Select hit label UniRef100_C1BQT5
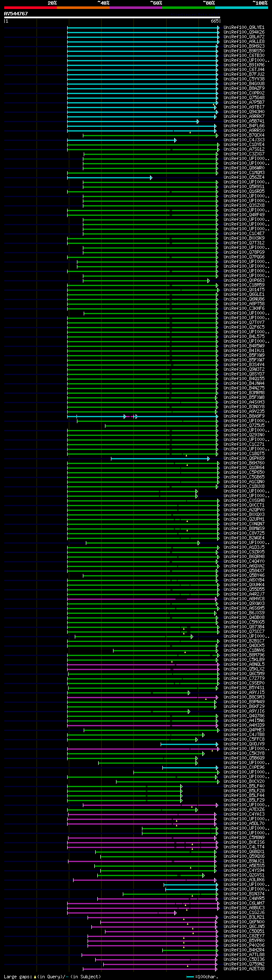The height and width of the screenshot is (980, 272). click(244, 454)
